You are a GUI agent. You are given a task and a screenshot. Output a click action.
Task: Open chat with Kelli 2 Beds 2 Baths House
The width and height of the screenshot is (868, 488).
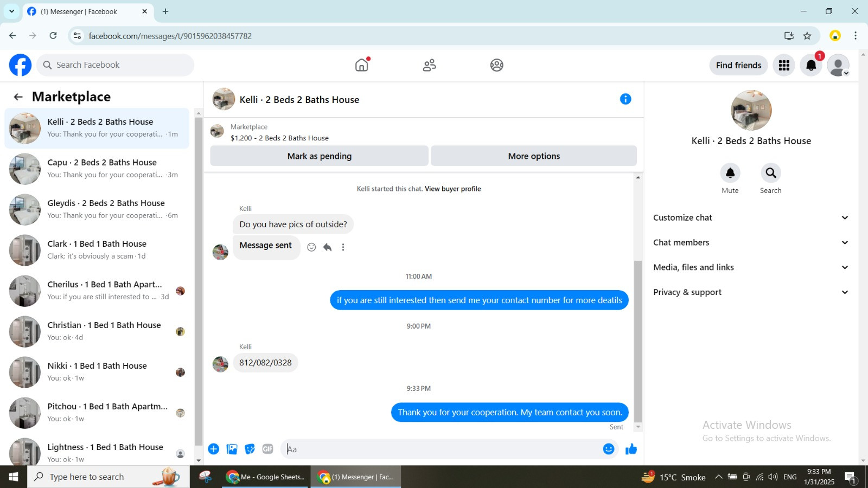coord(97,128)
